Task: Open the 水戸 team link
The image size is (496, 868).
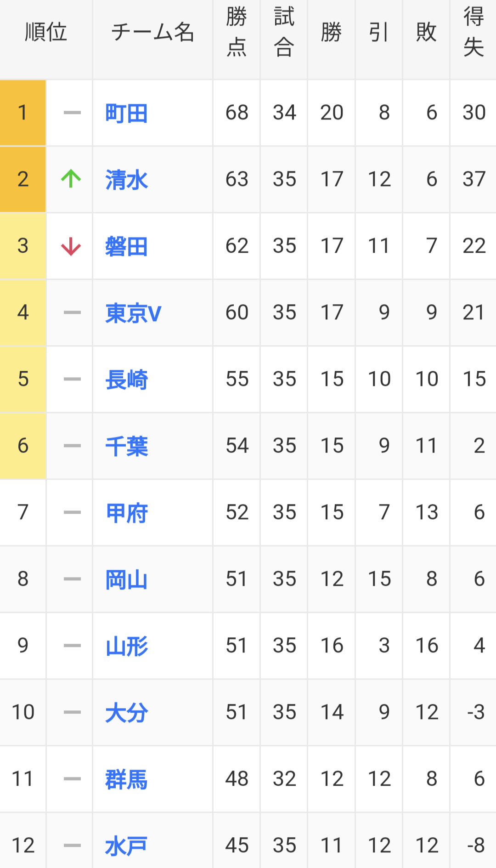Action: [x=126, y=846]
